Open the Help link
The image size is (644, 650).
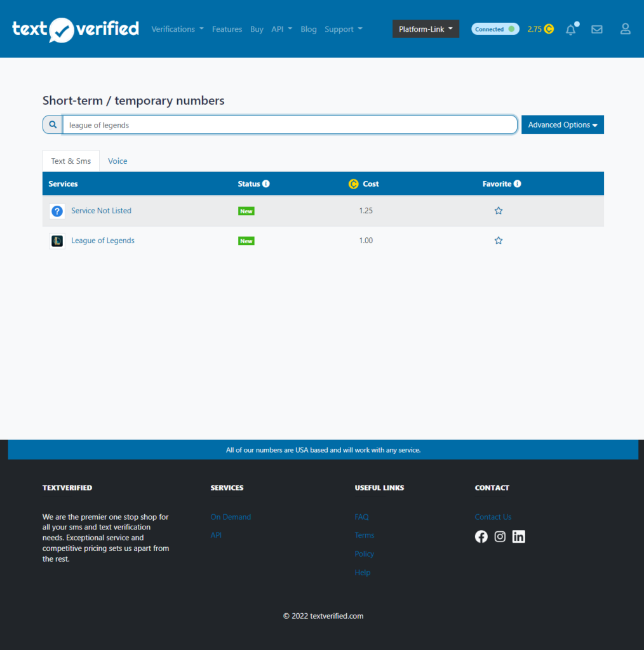(x=363, y=573)
